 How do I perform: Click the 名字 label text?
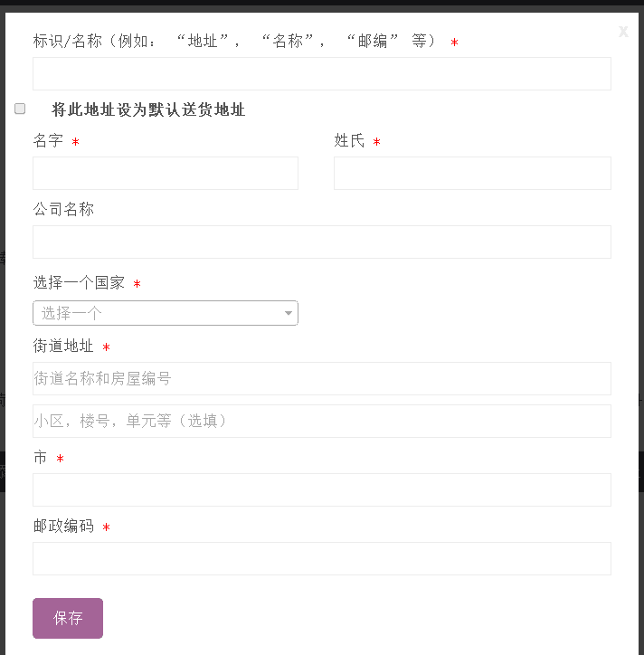click(48, 140)
